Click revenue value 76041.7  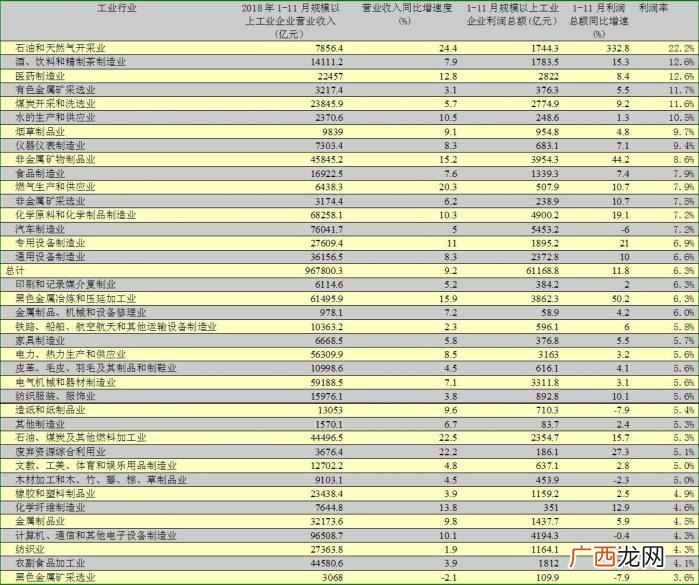coord(326,230)
